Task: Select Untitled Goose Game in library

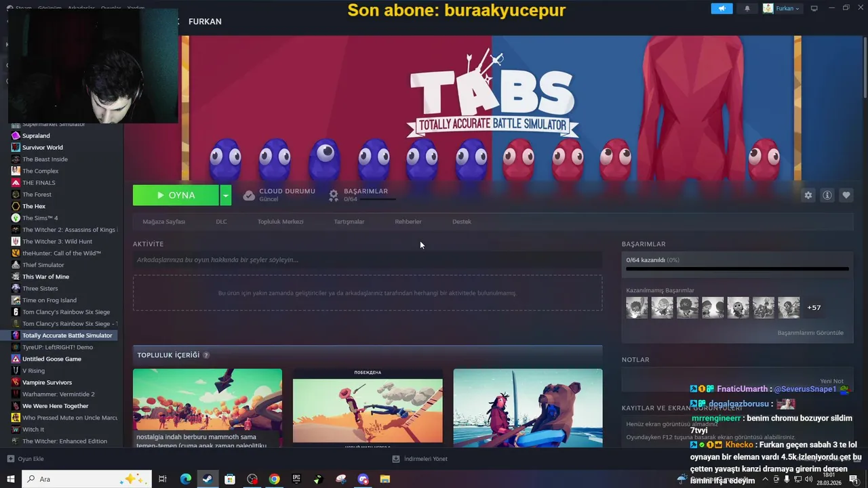Action: [x=52, y=359]
